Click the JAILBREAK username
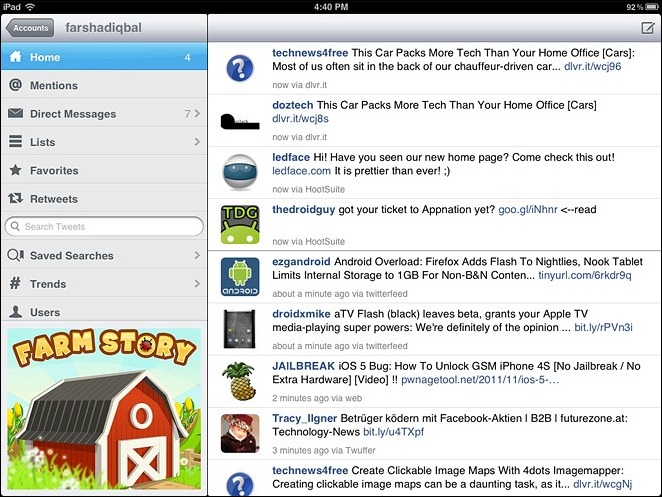Screen dimensions: 662x497 304,366
